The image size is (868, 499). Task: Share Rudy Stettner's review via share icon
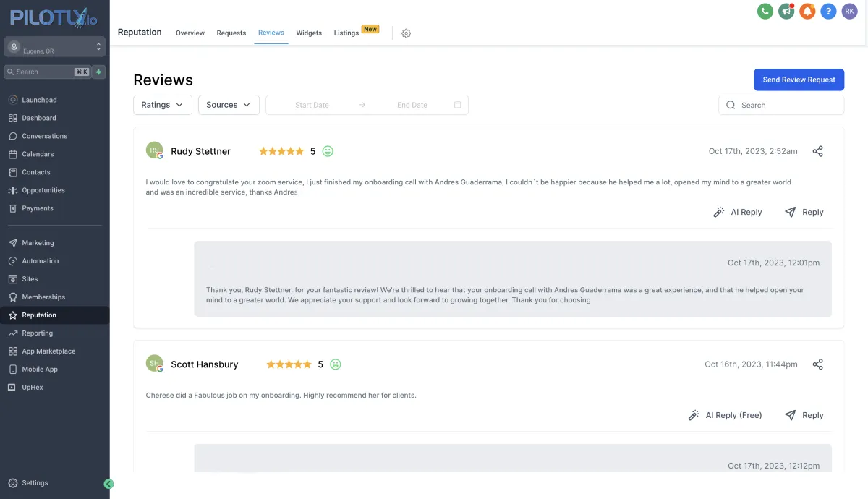click(817, 151)
